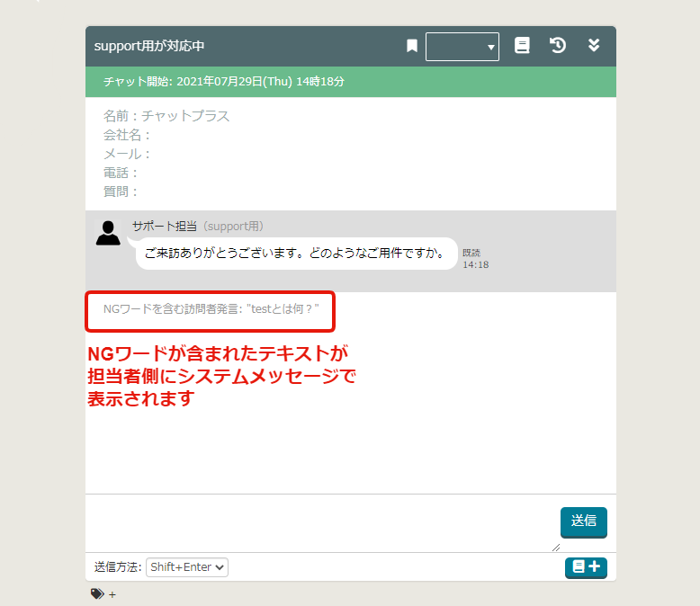The height and width of the screenshot is (606, 700).
Task: Open the canned responses book icon
Action: tap(522, 46)
